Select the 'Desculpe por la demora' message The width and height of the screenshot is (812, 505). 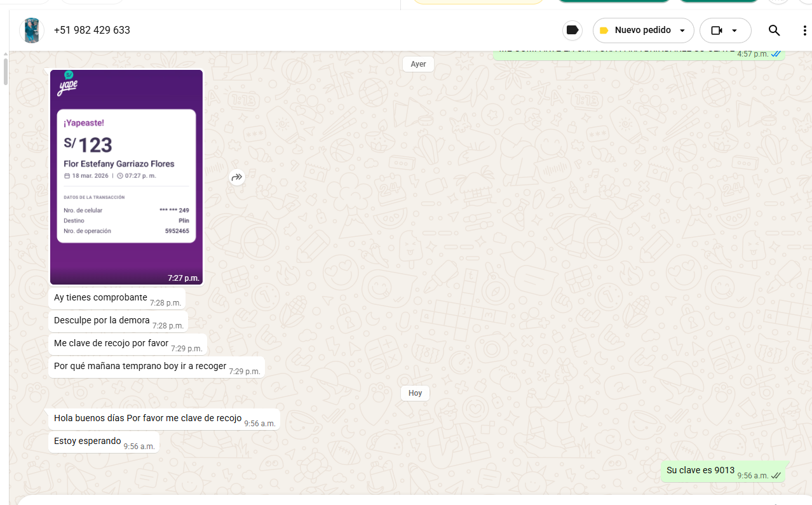click(102, 321)
